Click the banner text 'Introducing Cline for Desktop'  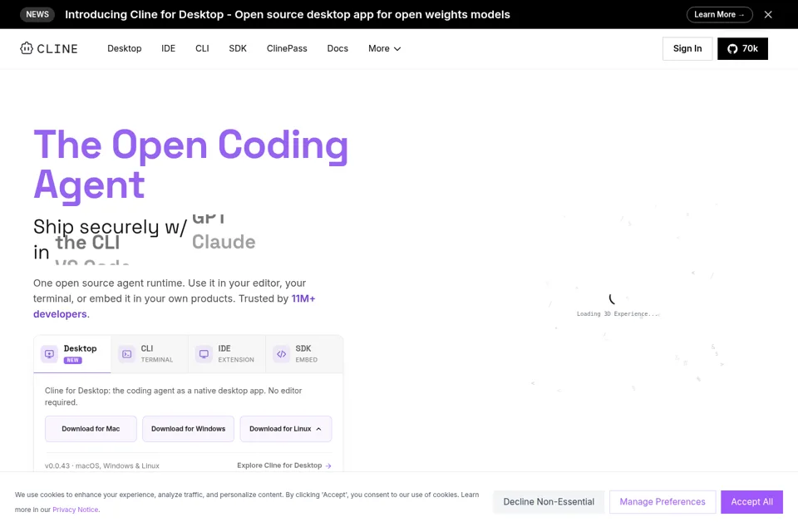tap(144, 14)
